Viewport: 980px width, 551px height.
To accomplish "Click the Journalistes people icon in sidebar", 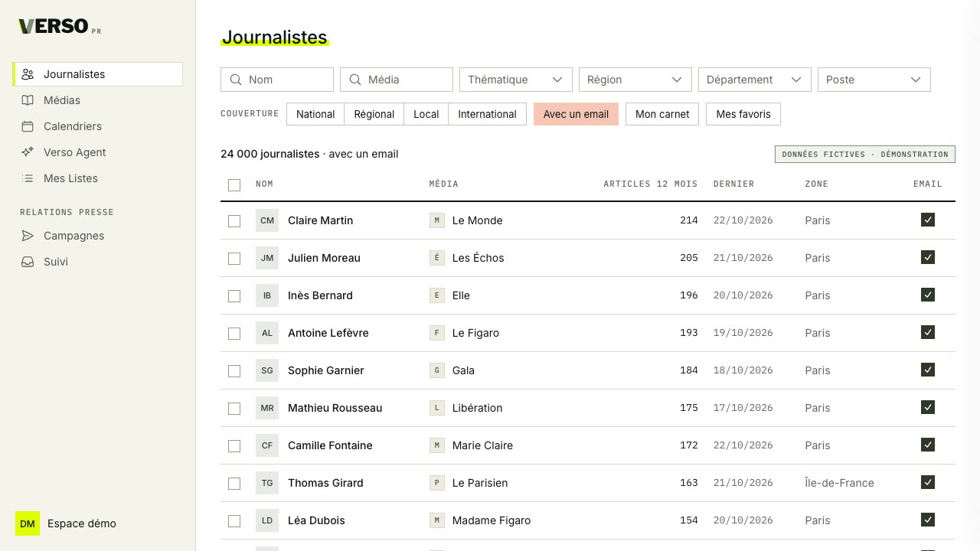I will (x=28, y=74).
